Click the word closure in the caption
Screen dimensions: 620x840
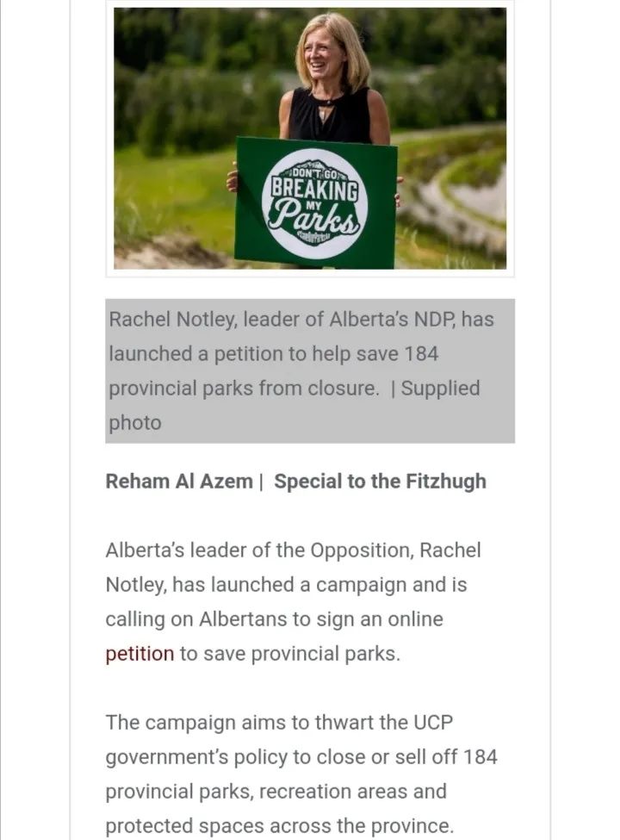pyautogui.click(x=343, y=389)
